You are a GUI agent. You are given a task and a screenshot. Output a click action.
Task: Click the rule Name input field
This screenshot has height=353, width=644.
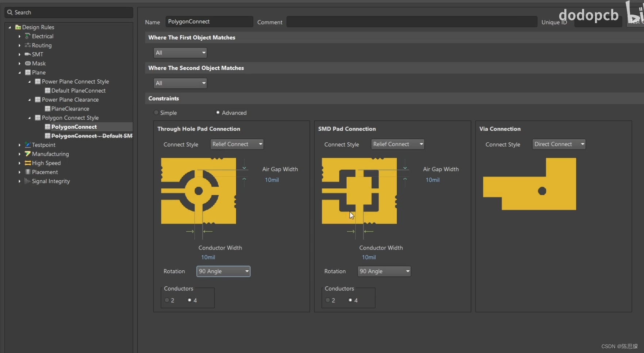[209, 22]
